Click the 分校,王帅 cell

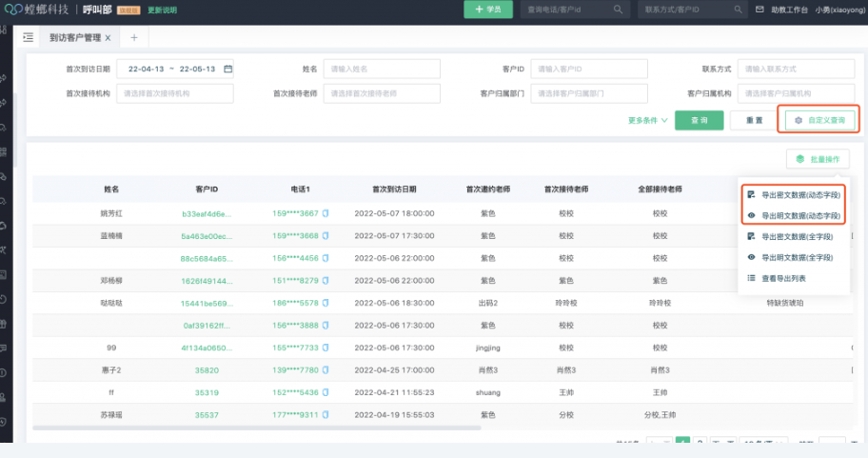(660, 415)
